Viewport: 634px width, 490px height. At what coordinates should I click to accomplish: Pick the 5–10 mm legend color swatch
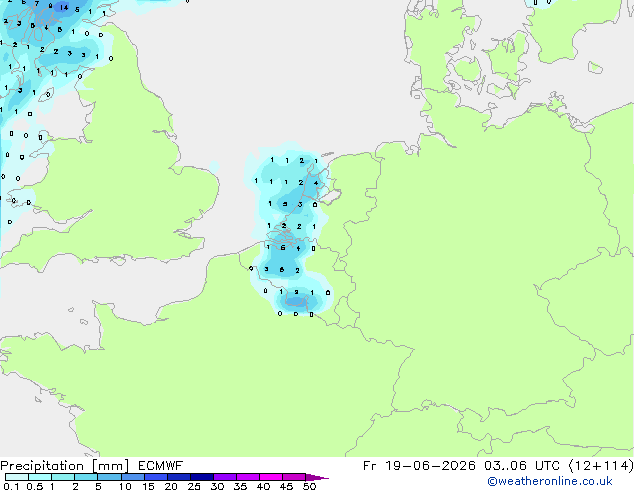click(x=109, y=477)
